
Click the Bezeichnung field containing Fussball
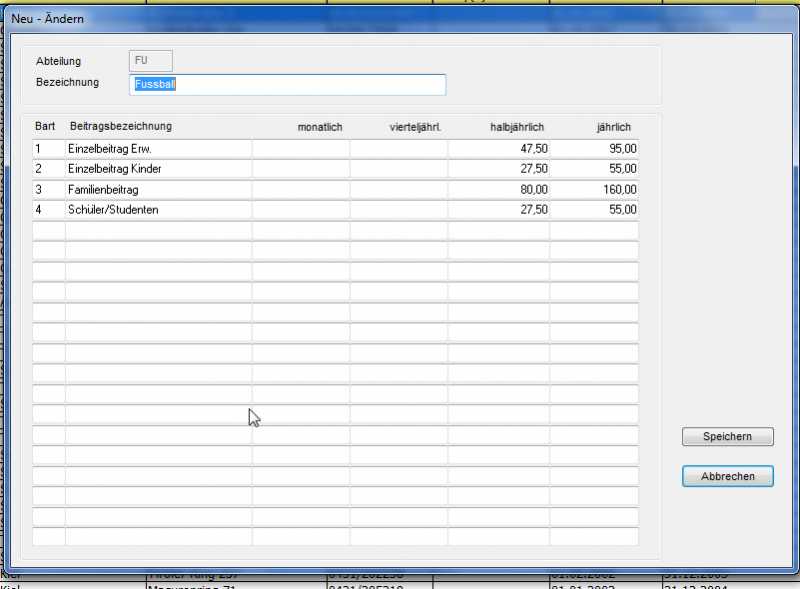tap(288, 85)
